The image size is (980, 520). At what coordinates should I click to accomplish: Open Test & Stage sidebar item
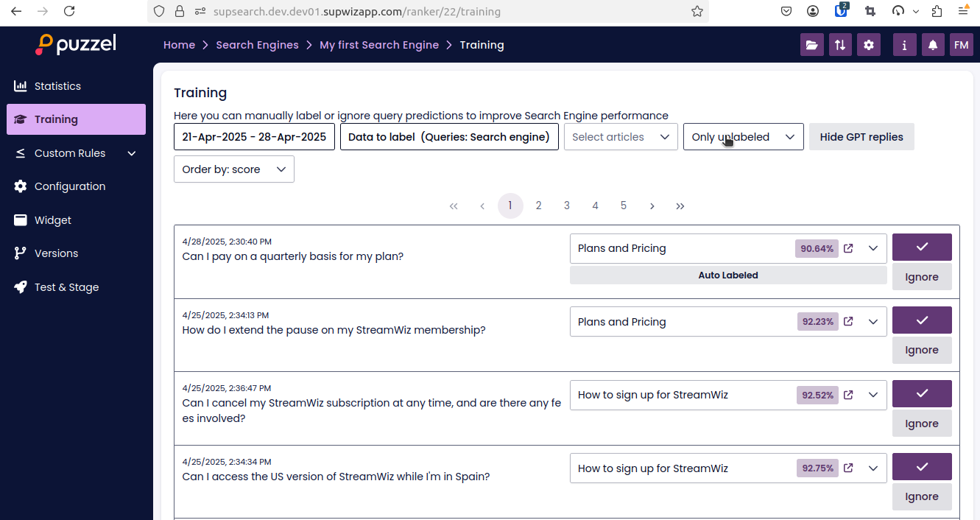coord(66,287)
